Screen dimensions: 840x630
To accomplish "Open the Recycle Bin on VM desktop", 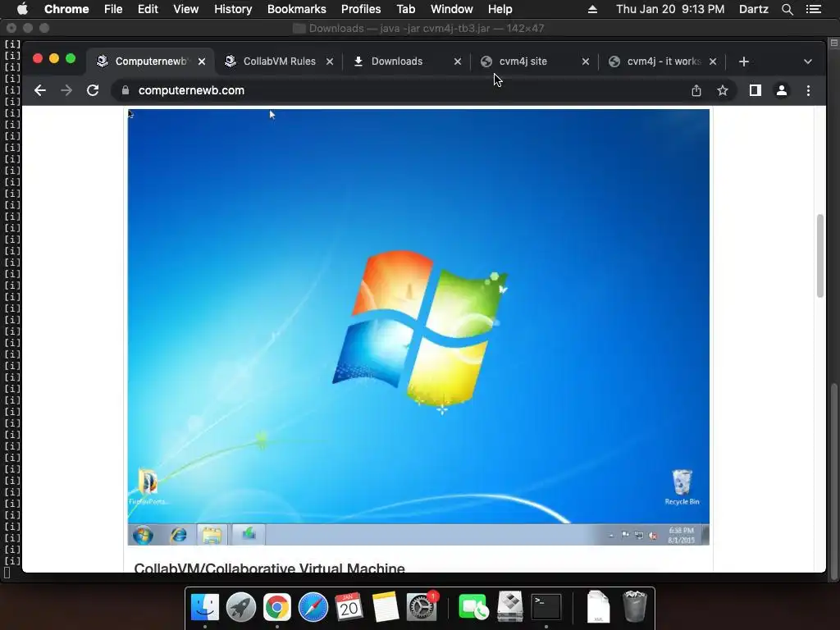I will pos(682,487).
